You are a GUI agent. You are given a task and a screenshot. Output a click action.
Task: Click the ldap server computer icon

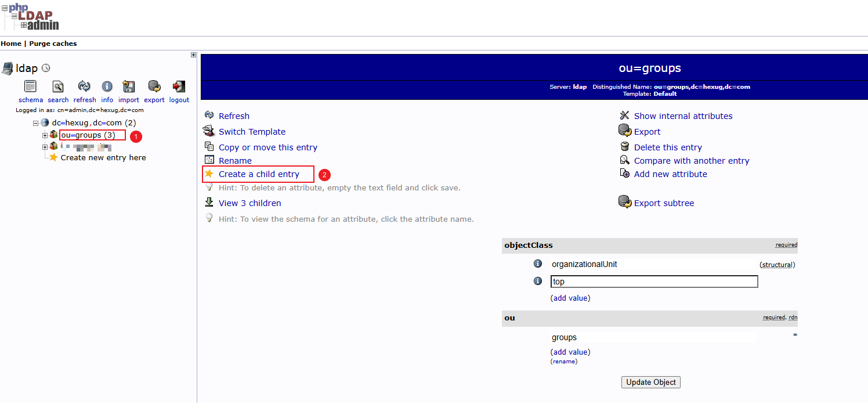pyautogui.click(x=8, y=68)
